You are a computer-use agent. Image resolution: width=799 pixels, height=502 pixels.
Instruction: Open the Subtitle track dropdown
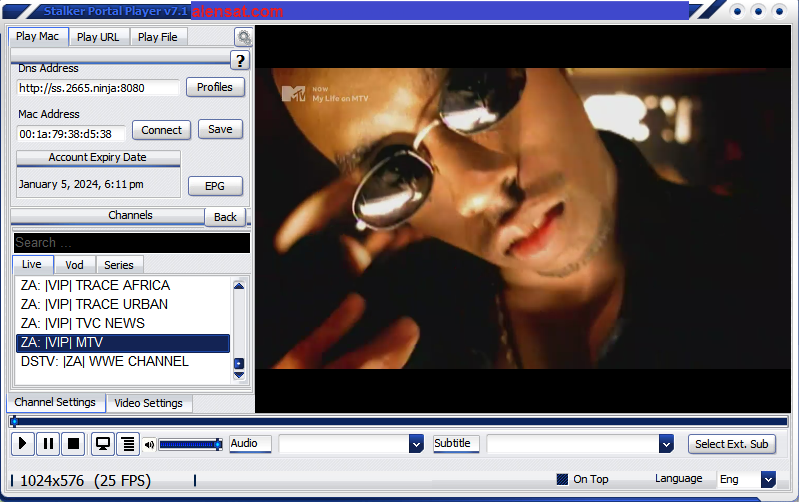click(666, 443)
